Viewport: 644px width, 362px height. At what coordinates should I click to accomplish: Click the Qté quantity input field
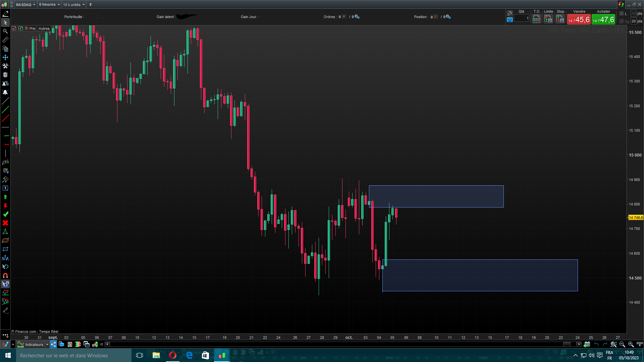tap(522, 18)
